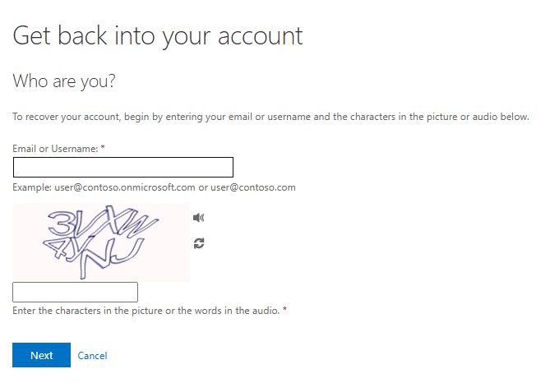Click the distorted CAPTCHA picture
Viewport: 550px width, 392px height.
click(x=101, y=242)
